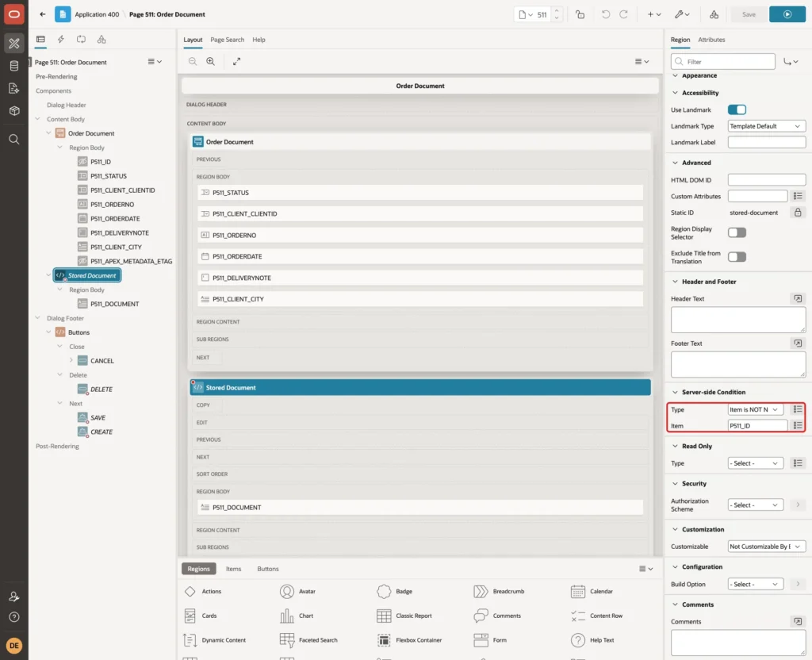
Task: Select the Region properties tab
Action: 680,40
